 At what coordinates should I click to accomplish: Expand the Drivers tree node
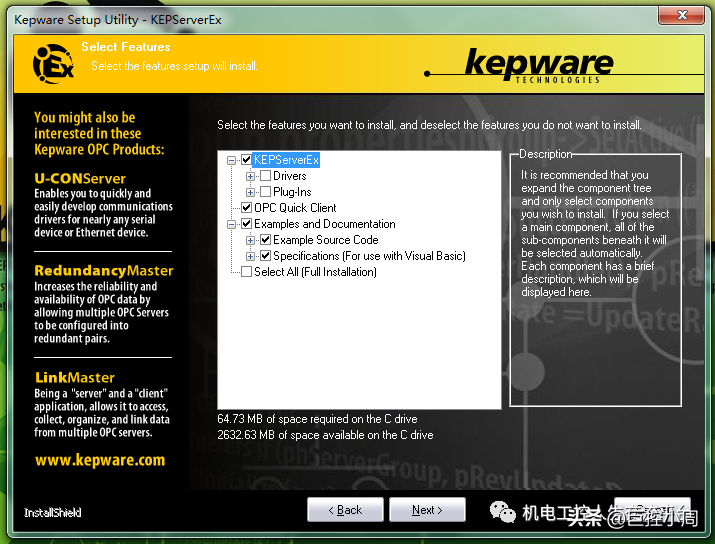pos(251,176)
